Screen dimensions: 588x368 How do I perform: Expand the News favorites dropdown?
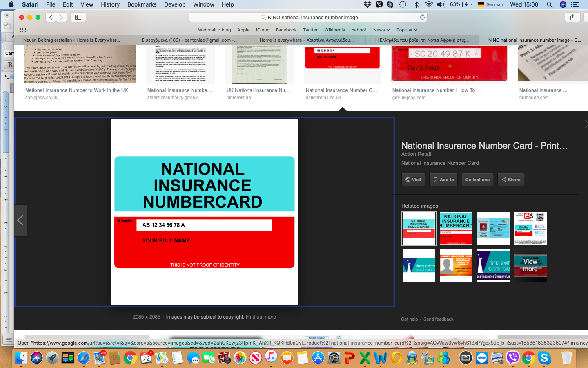coord(381,30)
